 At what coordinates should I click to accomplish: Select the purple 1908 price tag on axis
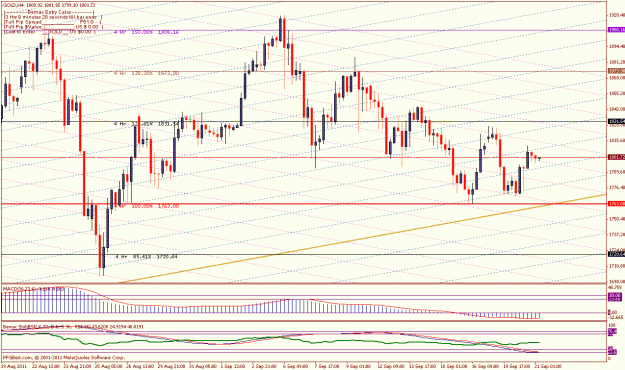click(x=616, y=30)
